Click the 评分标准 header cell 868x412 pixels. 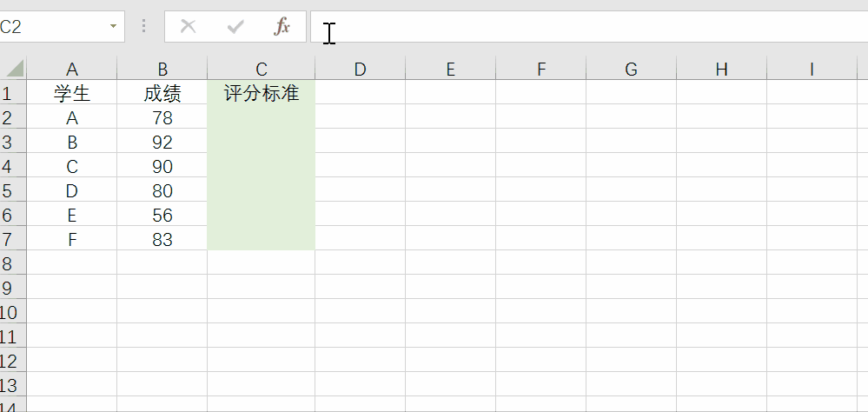point(262,93)
